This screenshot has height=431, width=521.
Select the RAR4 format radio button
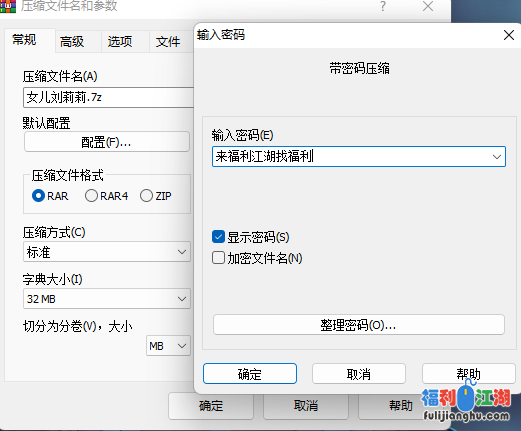point(91,196)
